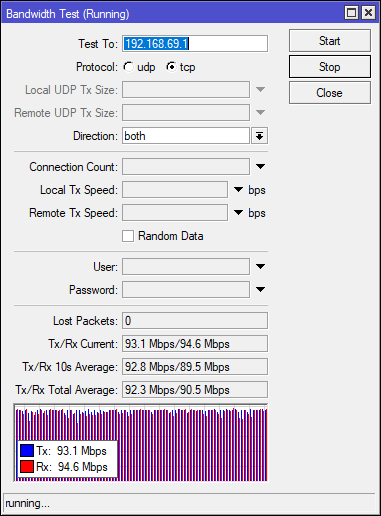Click the Direction field showing both
Image resolution: width=381 pixels, height=516 pixels.
coord(186,136)
